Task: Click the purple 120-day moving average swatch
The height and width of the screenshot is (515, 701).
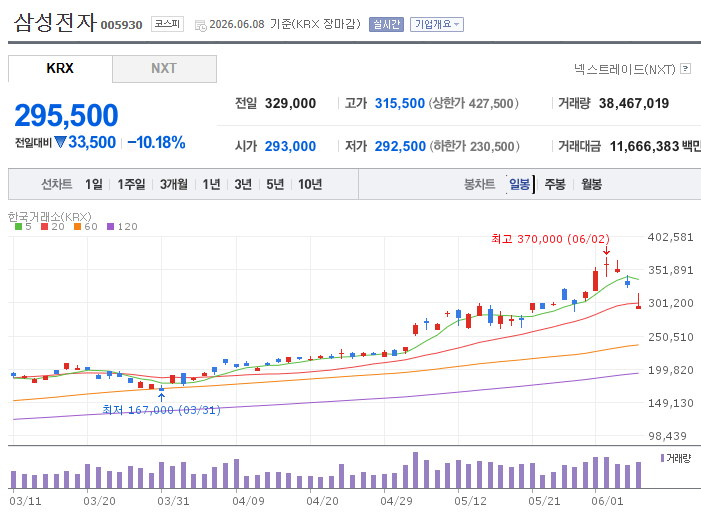Action: pyautogui.click(x=110, y=227)
